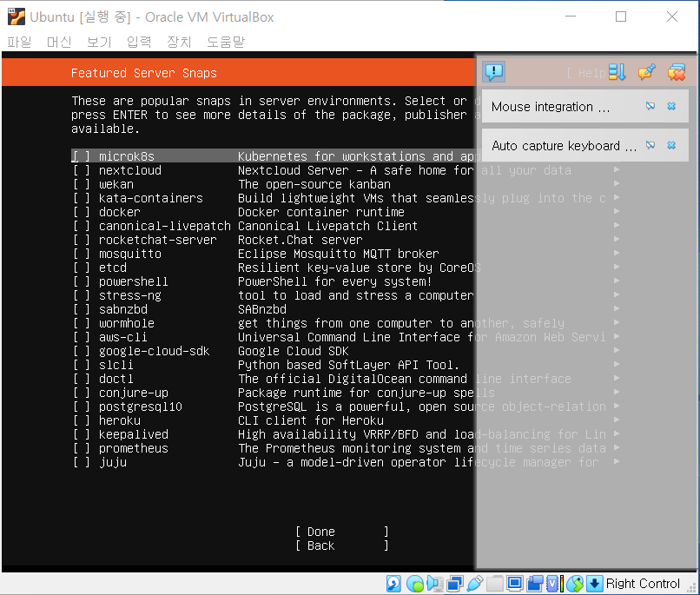Open the 머신 menu
The height and width of the screenshot is (595, 700).
(x=59, y=42)
